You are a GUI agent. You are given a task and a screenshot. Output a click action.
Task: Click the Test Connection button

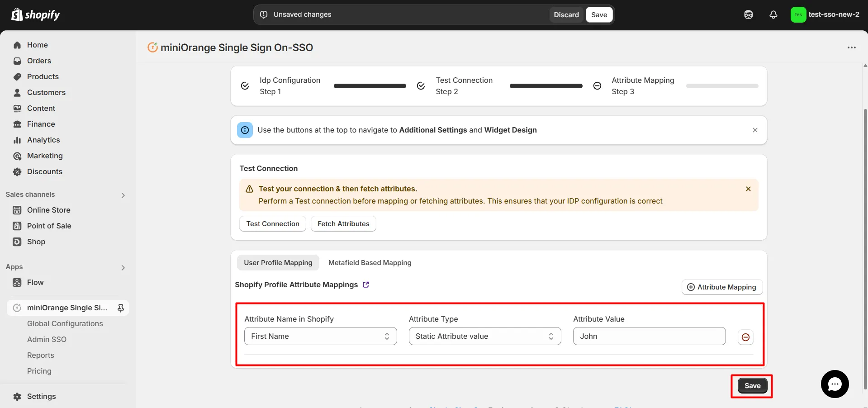point(273,223)
